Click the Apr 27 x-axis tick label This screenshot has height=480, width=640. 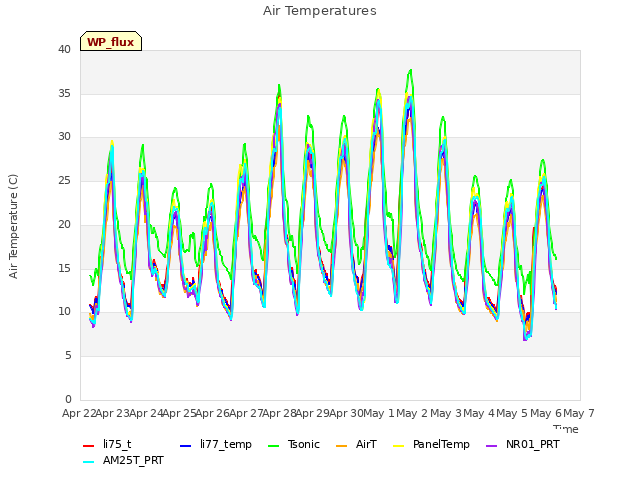(246, 413)
